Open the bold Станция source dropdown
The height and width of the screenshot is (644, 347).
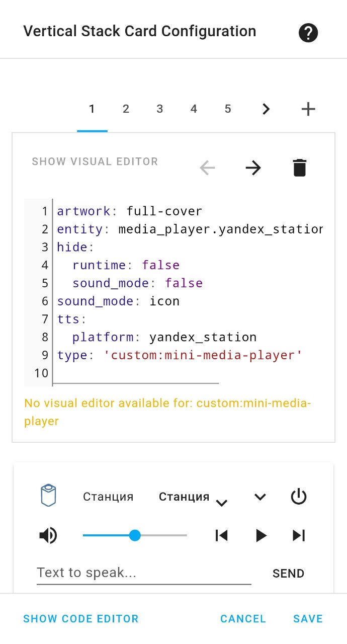tap(193, 497)
